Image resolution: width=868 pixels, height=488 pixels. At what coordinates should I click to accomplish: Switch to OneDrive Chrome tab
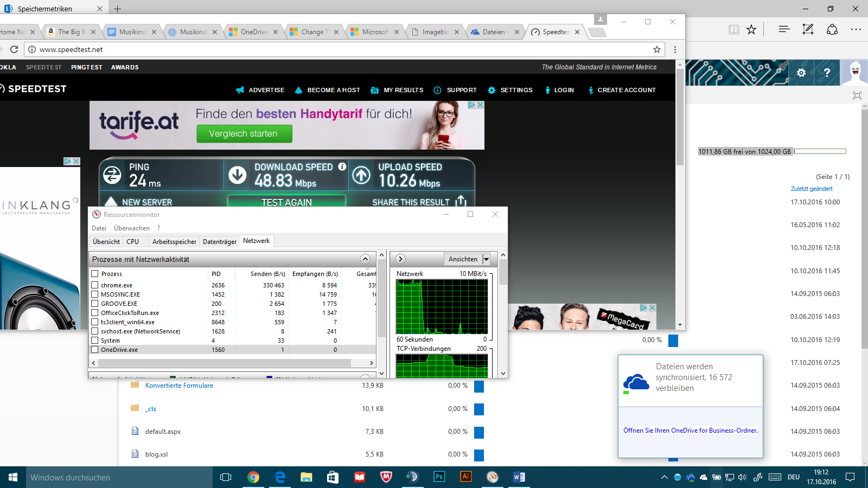[254, 32]
